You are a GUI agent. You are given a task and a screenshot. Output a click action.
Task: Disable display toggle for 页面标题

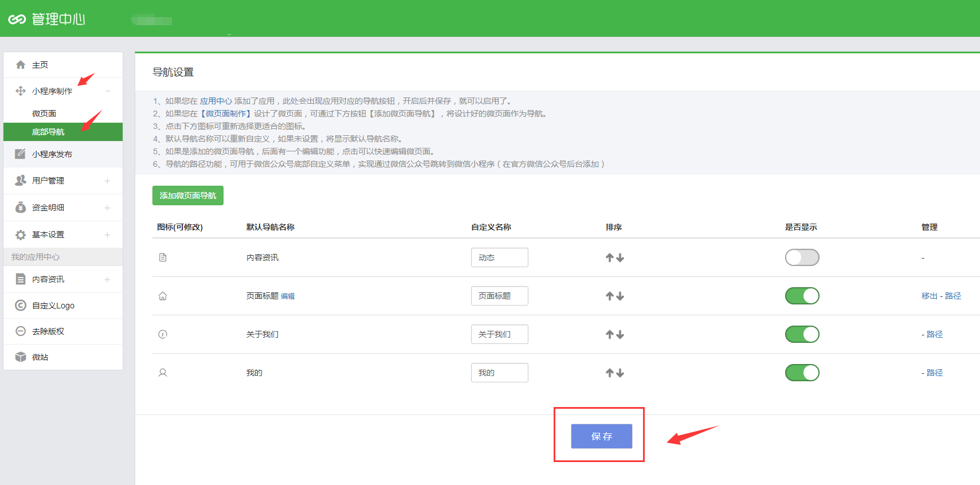pos(802,296)
